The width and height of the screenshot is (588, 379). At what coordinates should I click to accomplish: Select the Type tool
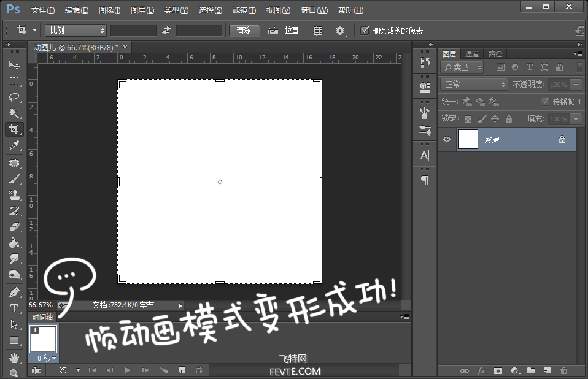tap(14, 308)
